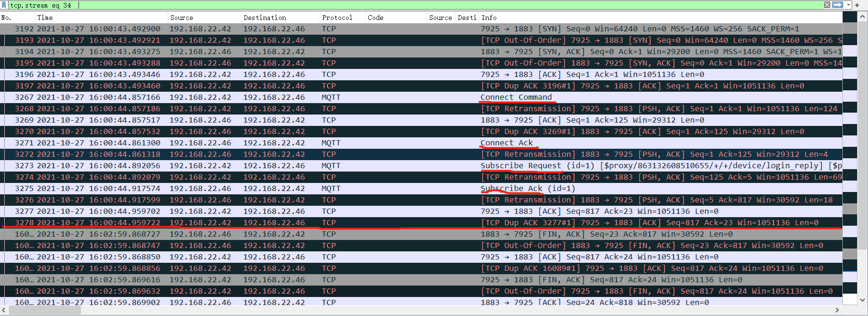Select packet 3272 Retransmission row
Screen dimensions: 868x316
421,154
